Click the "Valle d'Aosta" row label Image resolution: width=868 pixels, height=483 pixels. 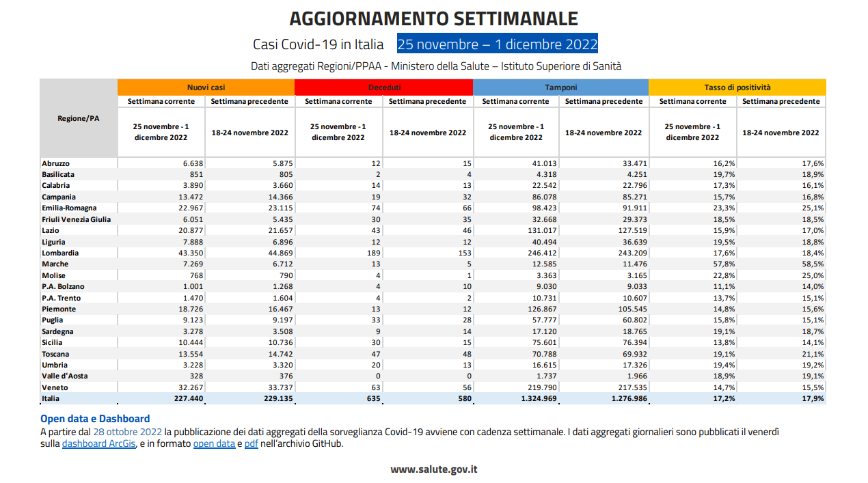pyautogui.click(x=64, y=376)
